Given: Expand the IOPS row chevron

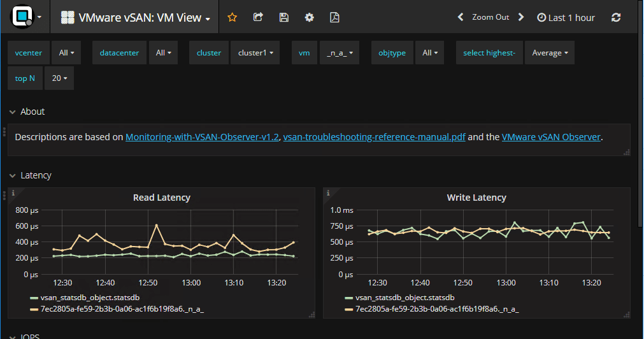Looking at the screenshot, I should click(x=12, y=337).
